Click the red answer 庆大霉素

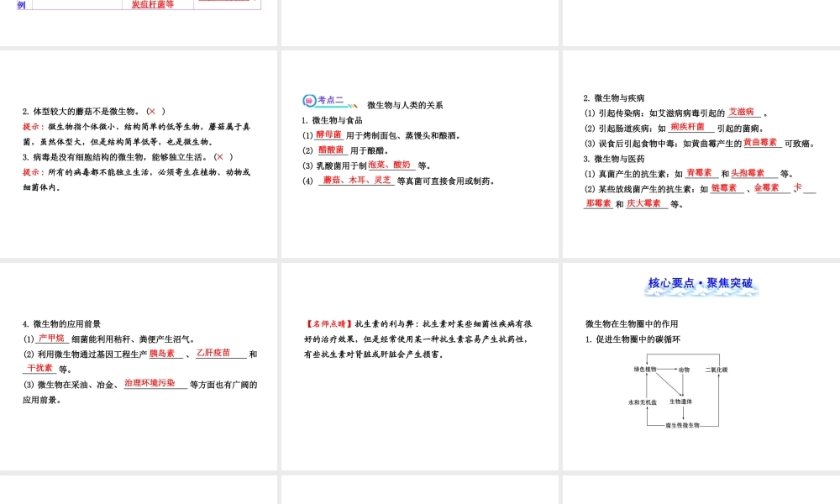(x=643, y=203)
